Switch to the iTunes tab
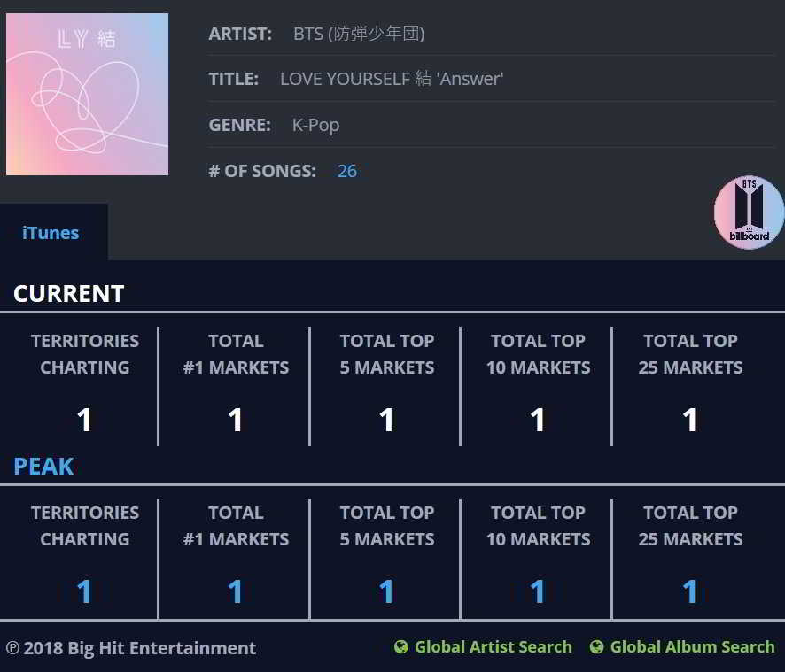Screen dimensions: 785x672 coord(51,233)
